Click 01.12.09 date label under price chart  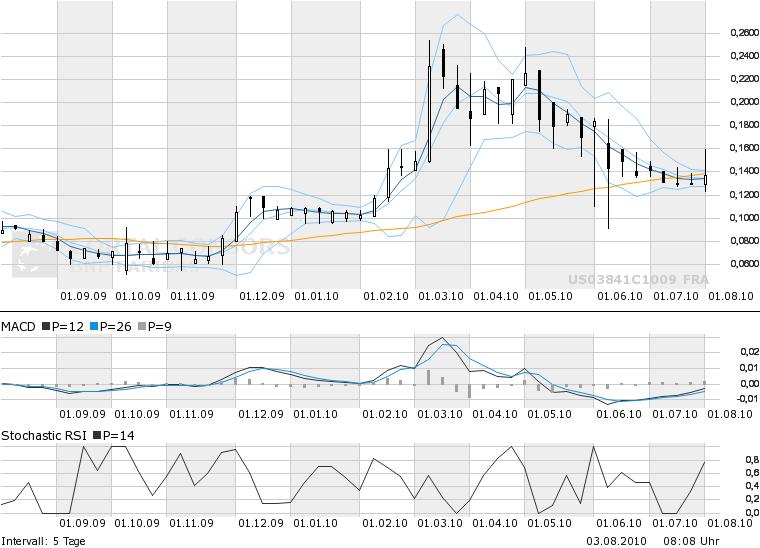[x=261, y=296]
